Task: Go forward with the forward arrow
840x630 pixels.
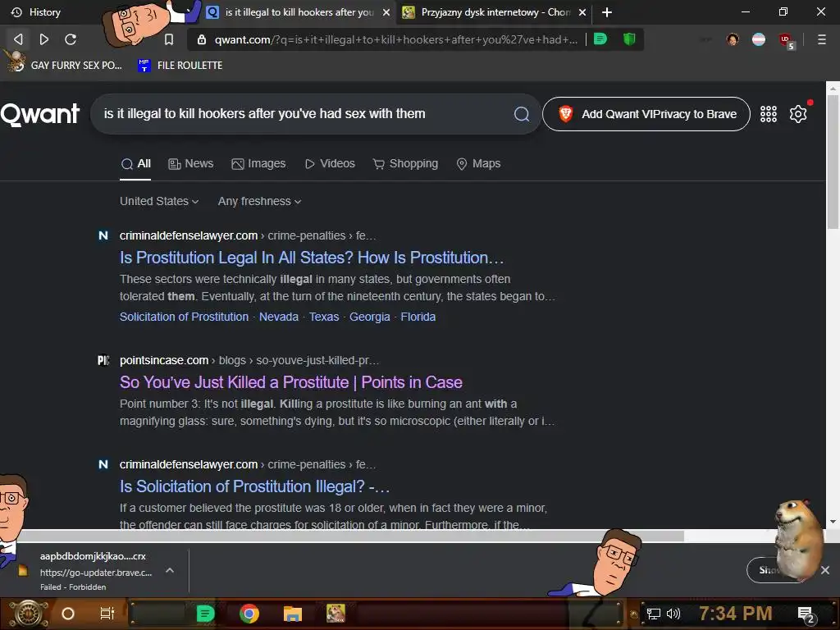Action: pos(44,39)
